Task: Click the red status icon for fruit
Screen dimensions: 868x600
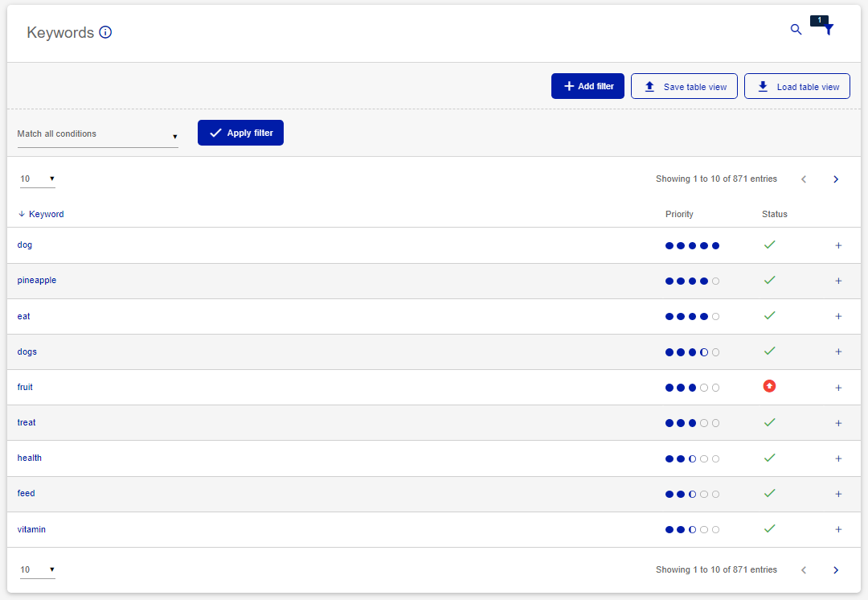Action: pyautogui.click(x=769, y=386)
